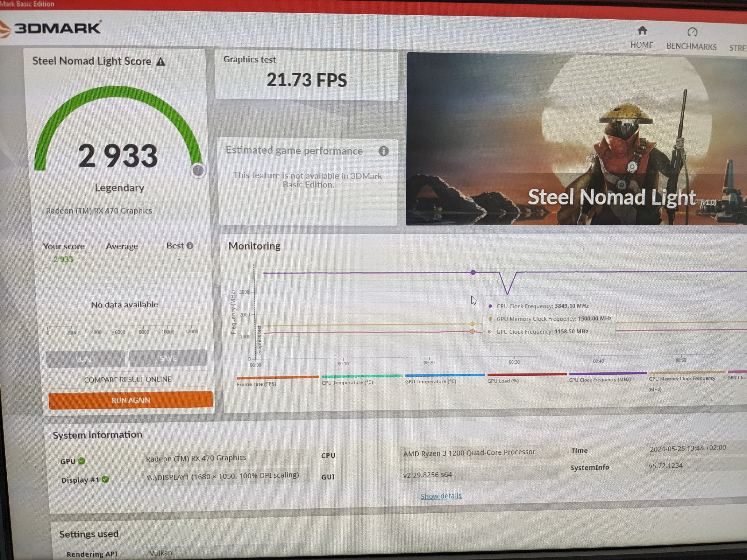The height and width of the screenshot is (560, 747).
Task: Open the Stress tests menu item
Action: point(738,48)
